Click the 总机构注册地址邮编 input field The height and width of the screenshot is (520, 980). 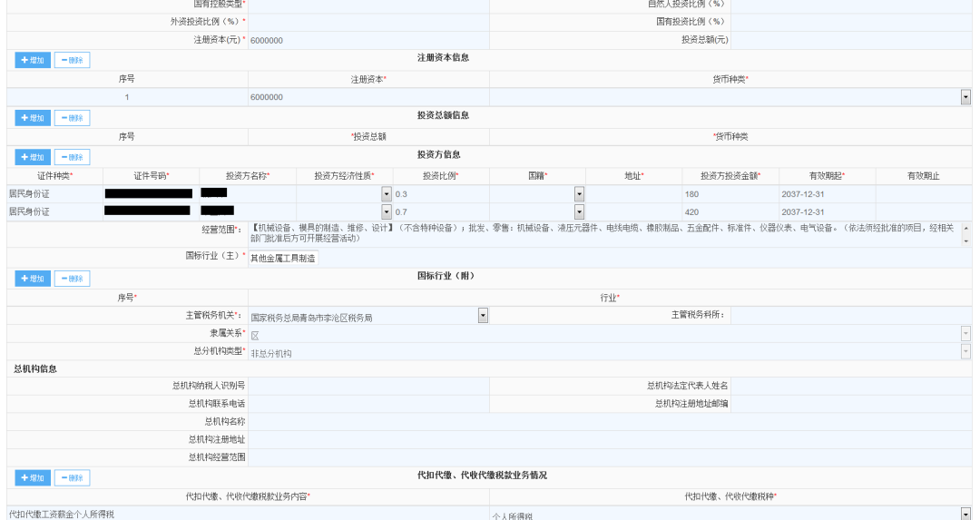click(x=851, y=404)
